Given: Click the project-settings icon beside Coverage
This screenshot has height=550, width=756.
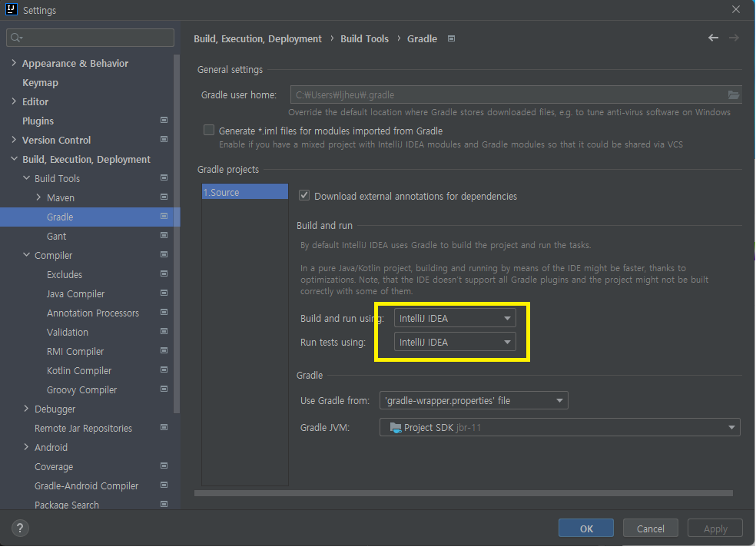Looking at the screenshot, I should tap(164, 466).
